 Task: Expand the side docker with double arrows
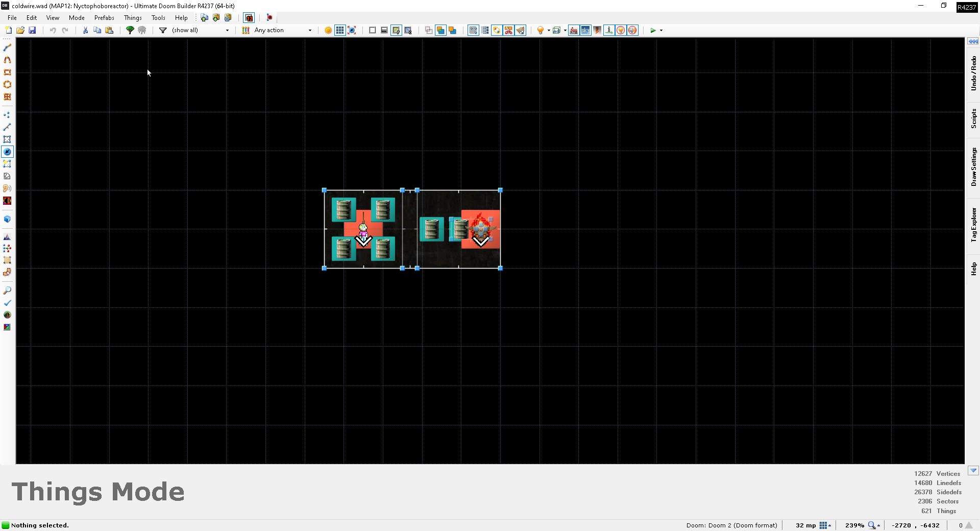pos(973,41)
